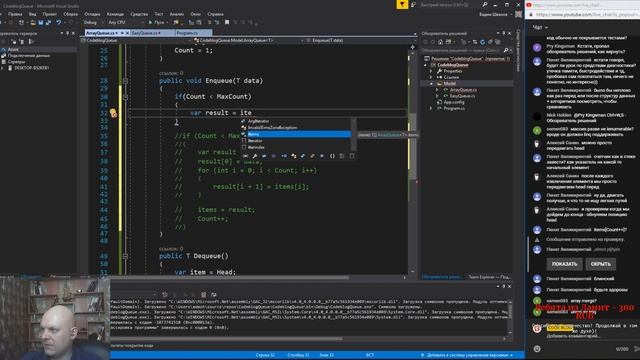Expand Properties node in Solution Explorer
This screenshot has height=360, width=640.
click(431, 71)
